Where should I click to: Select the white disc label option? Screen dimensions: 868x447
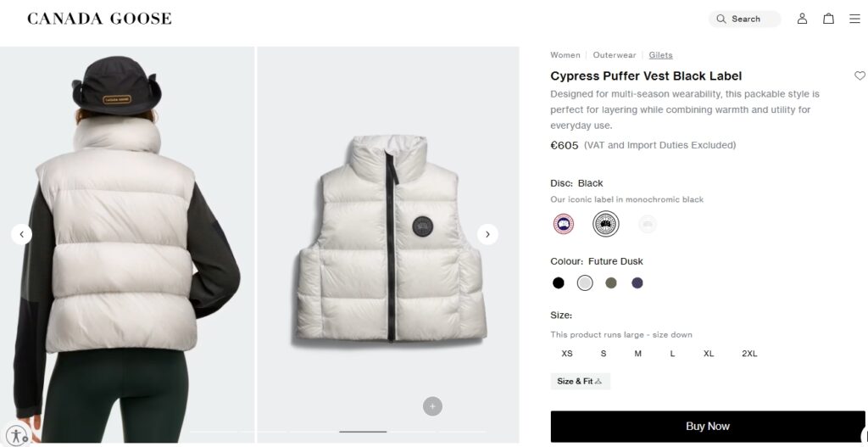[648, 224]
